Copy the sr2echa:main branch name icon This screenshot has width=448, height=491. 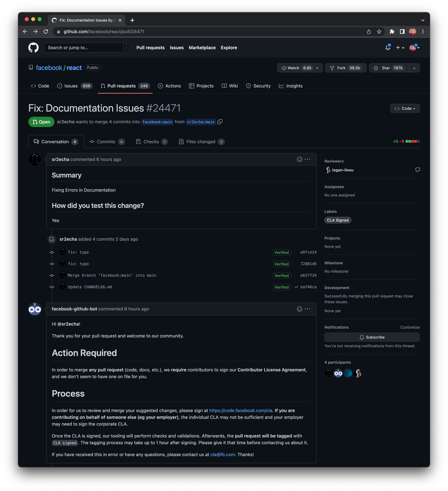tap(220, 121)
